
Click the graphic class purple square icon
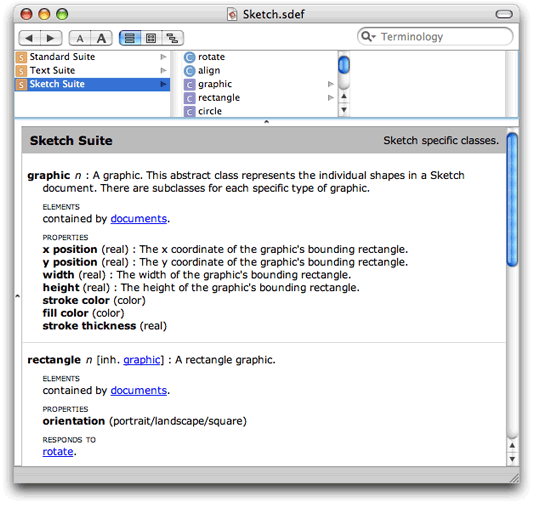pos(189,84)
